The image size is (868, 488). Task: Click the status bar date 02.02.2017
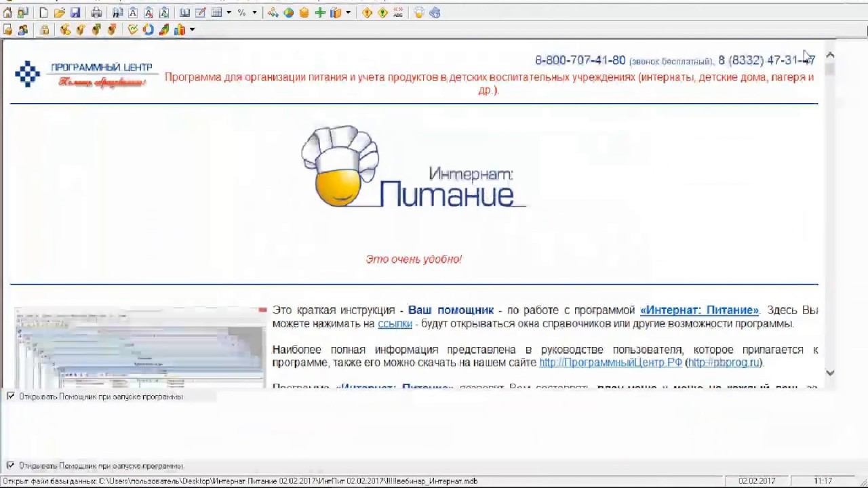tap(757, 481)
